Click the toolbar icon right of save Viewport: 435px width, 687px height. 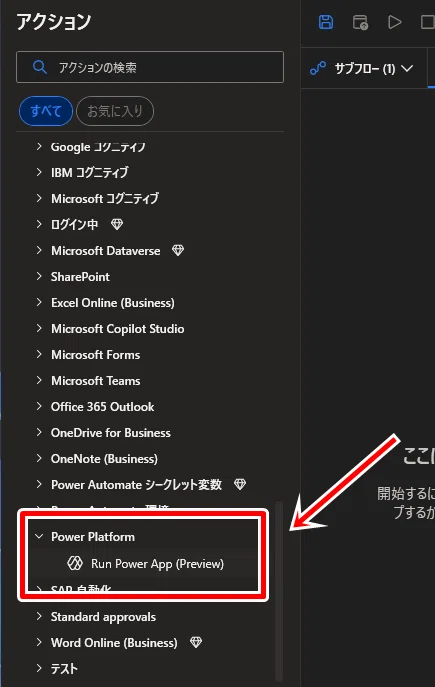[x=360, y=22]
